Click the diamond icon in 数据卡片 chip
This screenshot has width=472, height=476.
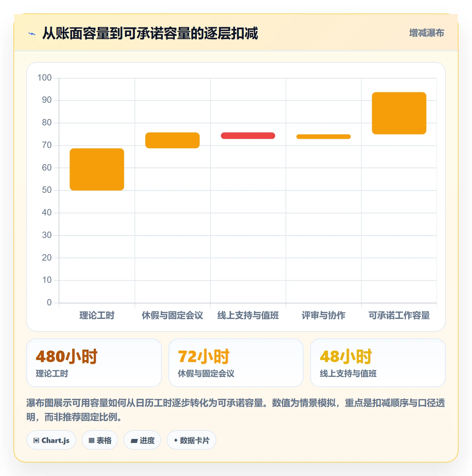pos(176,440)
